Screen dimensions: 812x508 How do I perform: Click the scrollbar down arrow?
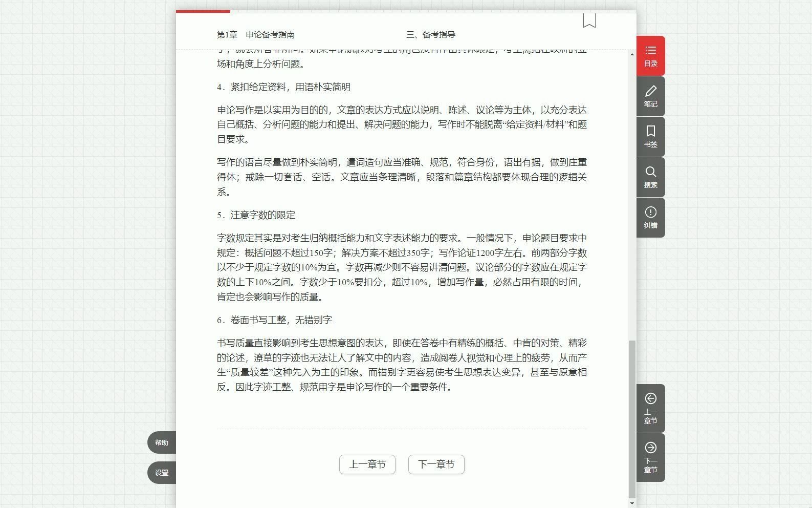click(x=632, y=503)
